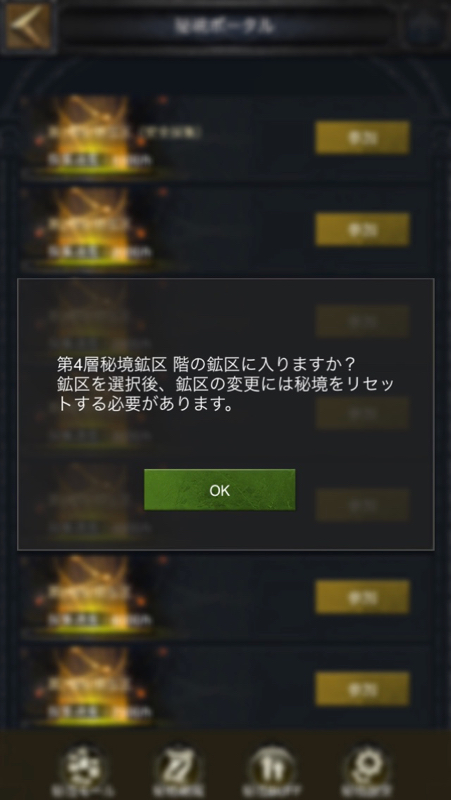Viewport: 451px width, 800px height.
Task: Tap the round icon right of the title bar
Action: [x=424, y=27]
